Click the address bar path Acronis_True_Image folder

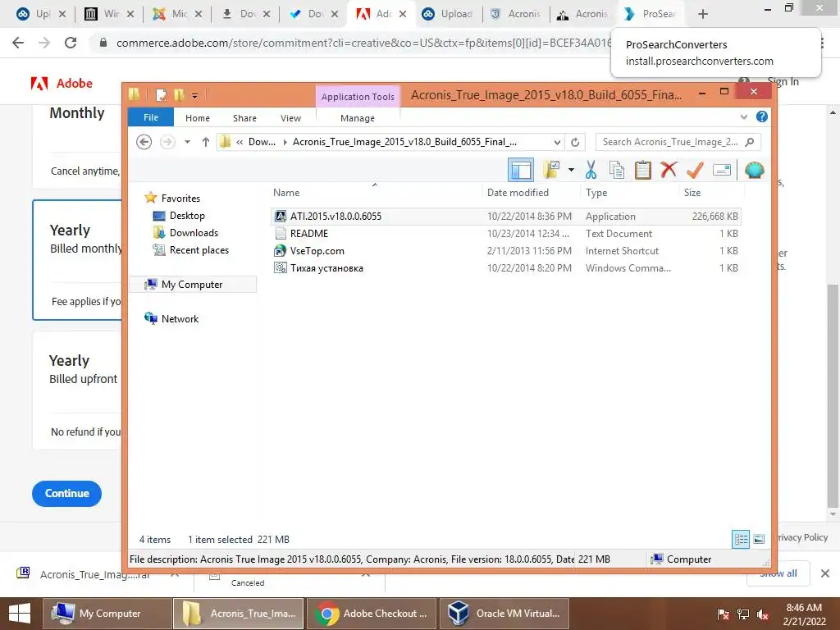pos(404,142)
